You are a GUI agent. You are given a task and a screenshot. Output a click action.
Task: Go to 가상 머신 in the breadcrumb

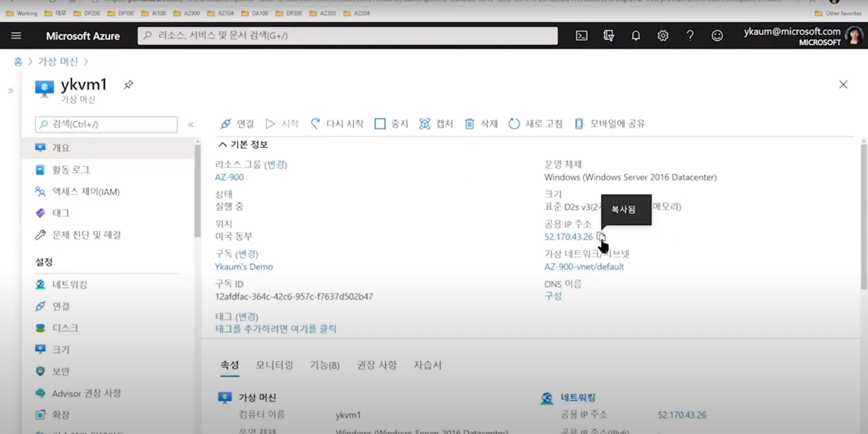point(58,61)
